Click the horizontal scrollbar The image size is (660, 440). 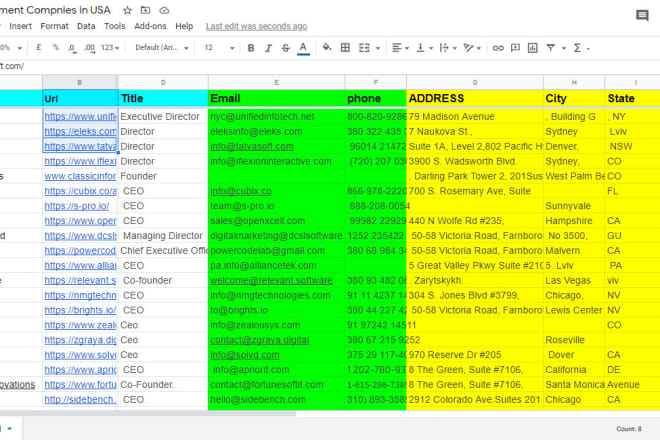click(148, 413)
